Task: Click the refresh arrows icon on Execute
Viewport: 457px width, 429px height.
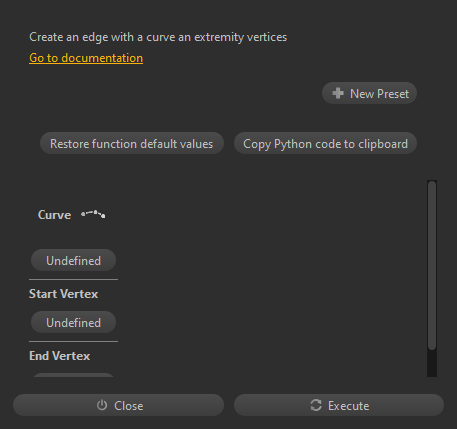Action: [x=316, y=405]
